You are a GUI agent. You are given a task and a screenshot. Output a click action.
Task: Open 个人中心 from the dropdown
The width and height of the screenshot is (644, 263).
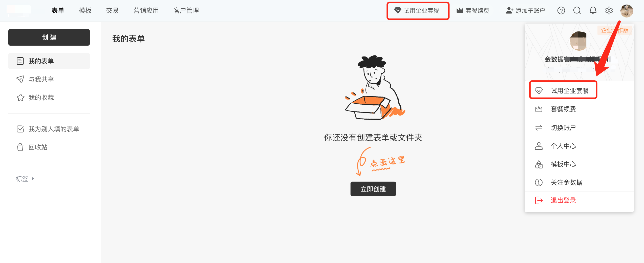coord(579,146)
